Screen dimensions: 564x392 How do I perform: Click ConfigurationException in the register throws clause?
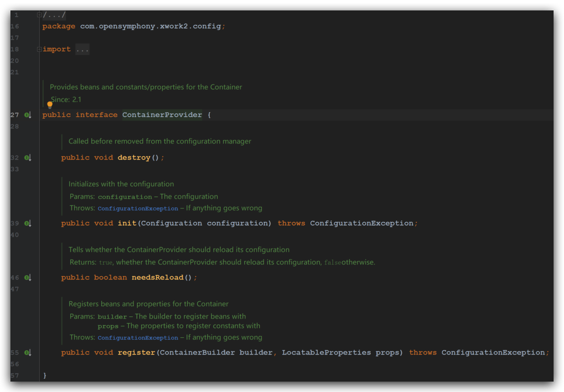point(493,353)
